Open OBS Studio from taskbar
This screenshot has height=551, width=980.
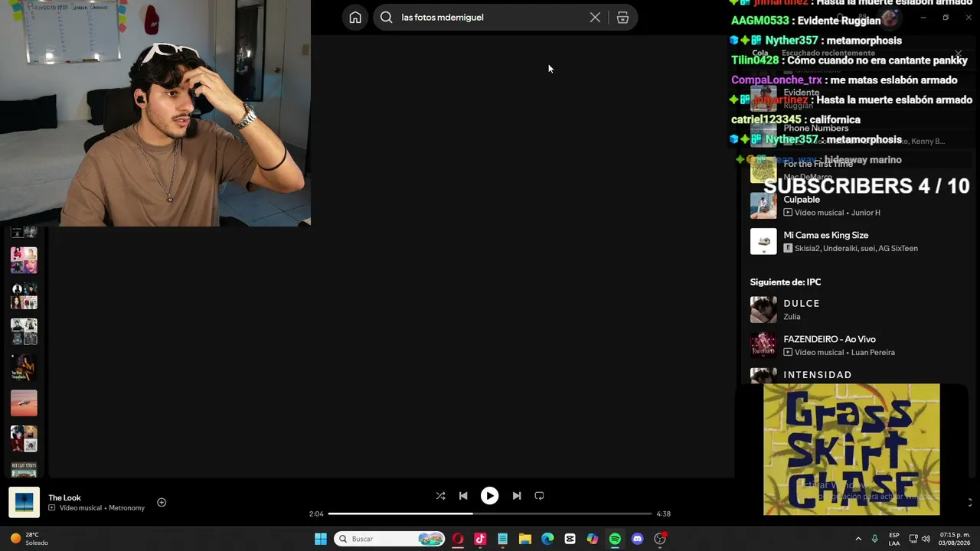660,539
